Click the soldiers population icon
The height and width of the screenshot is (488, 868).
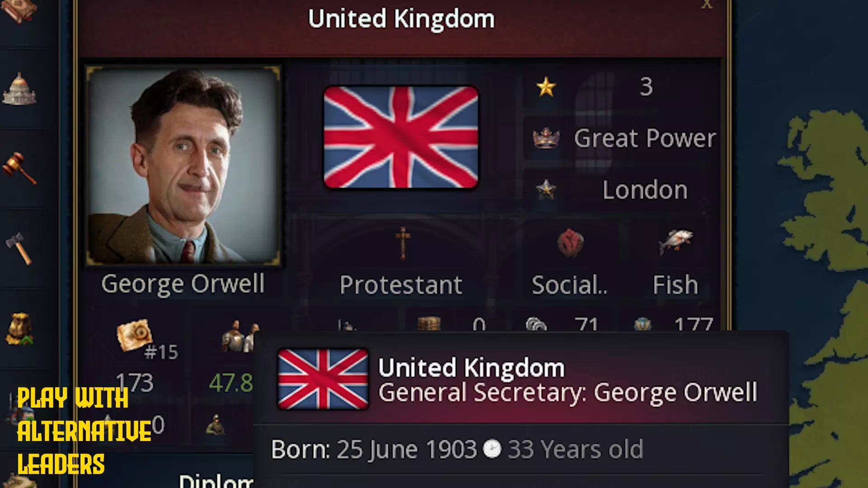coord(240,337)
